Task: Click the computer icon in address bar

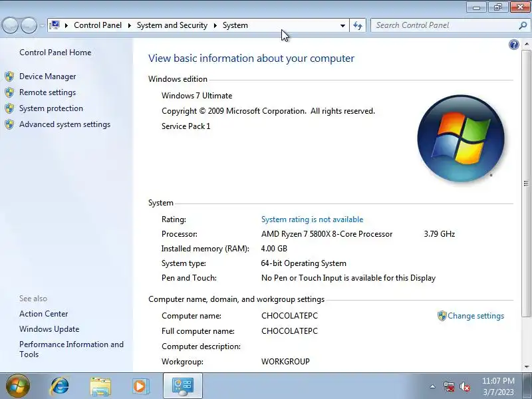Action: coord(55,25)
